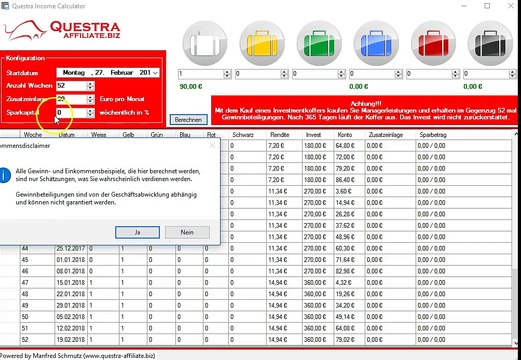
Task: Select date cell 25.12.2017
Action: [71, 248]
